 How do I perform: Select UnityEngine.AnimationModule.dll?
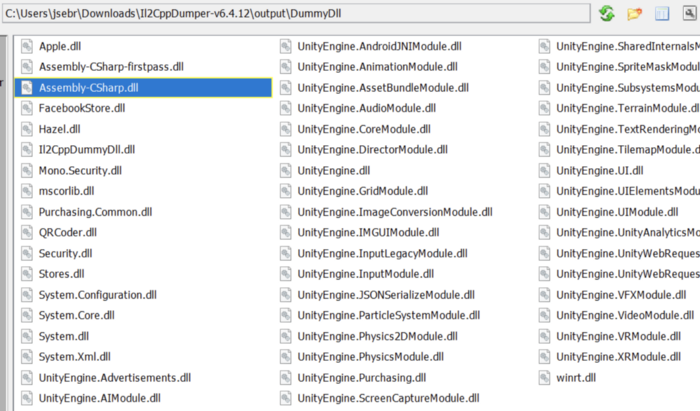point(377,67)
